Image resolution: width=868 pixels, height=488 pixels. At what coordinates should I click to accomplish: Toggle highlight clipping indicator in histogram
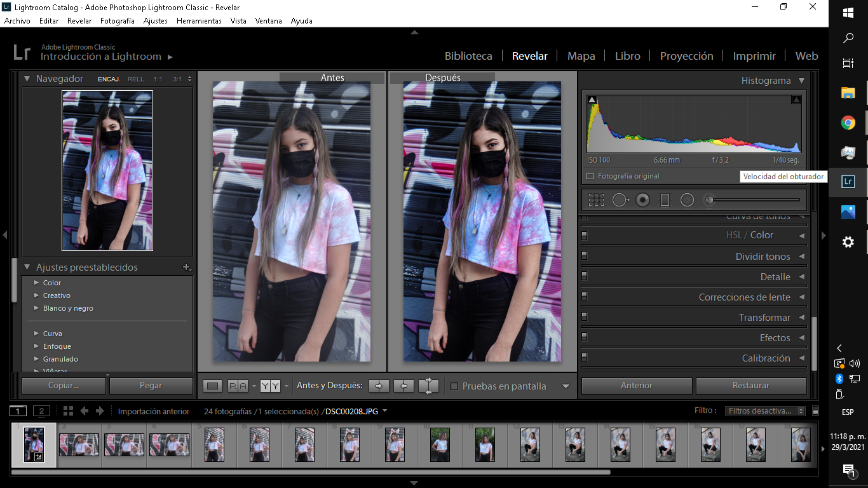pos(796,100)
